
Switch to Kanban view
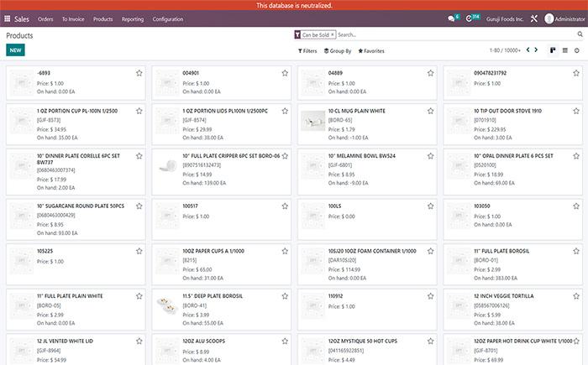[553, 50]
